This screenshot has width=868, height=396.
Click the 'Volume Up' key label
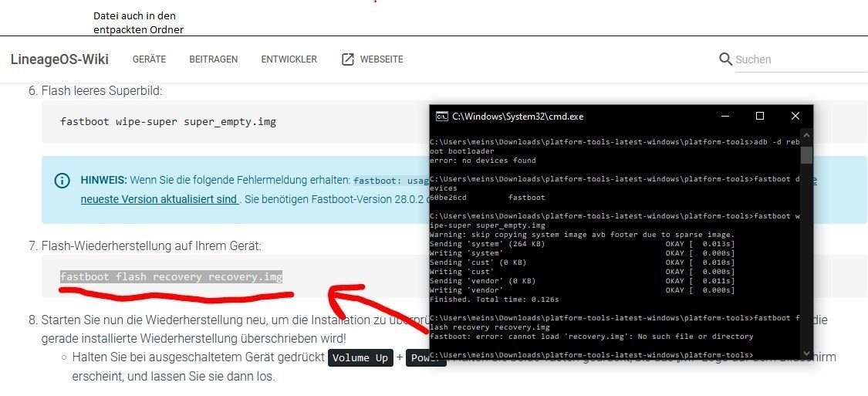(x=360, y=357)
